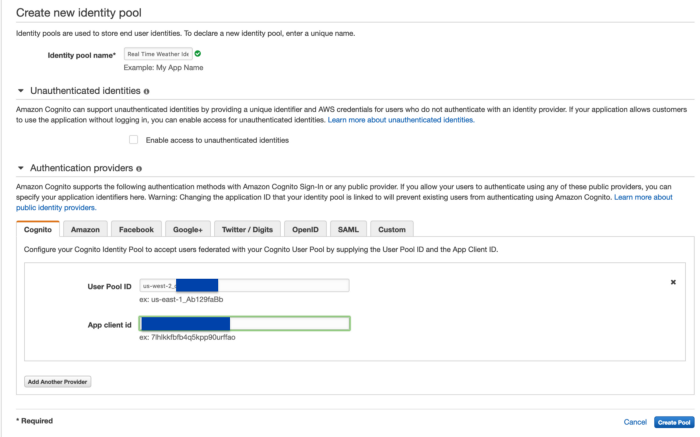This screenshot has height=437, width=700.
Task: Open Learn more about unauthenticated identities link
Action: pyautogui.click(x=401, y=120)
